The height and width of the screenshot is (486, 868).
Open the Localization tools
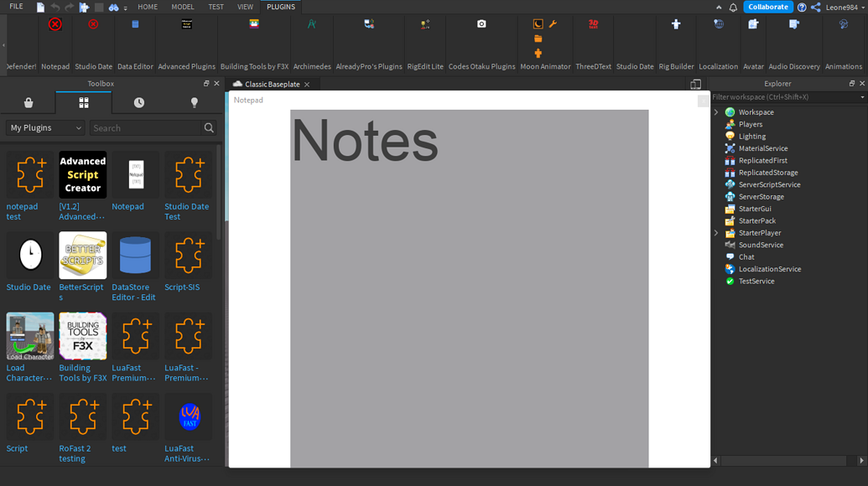718,24
